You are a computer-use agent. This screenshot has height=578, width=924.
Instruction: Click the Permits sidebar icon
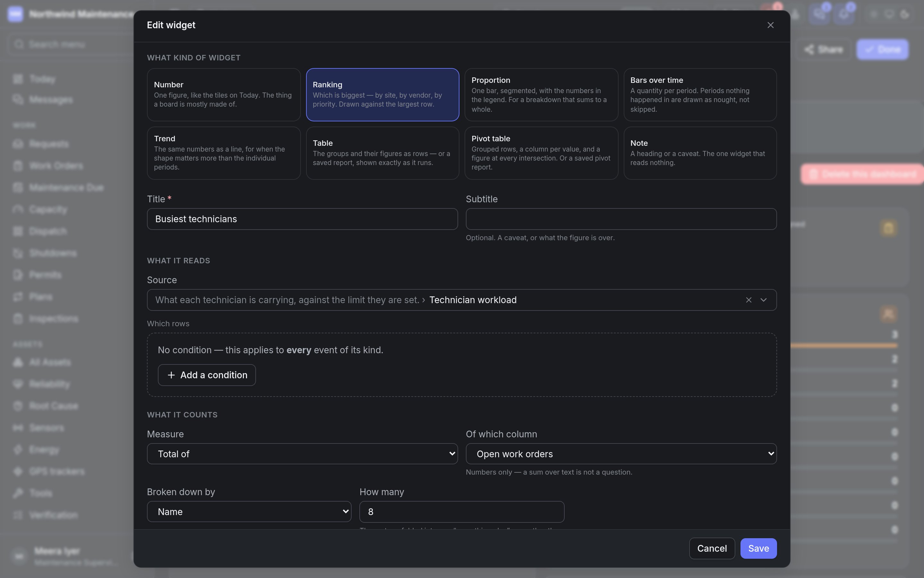tap(18, 275)
